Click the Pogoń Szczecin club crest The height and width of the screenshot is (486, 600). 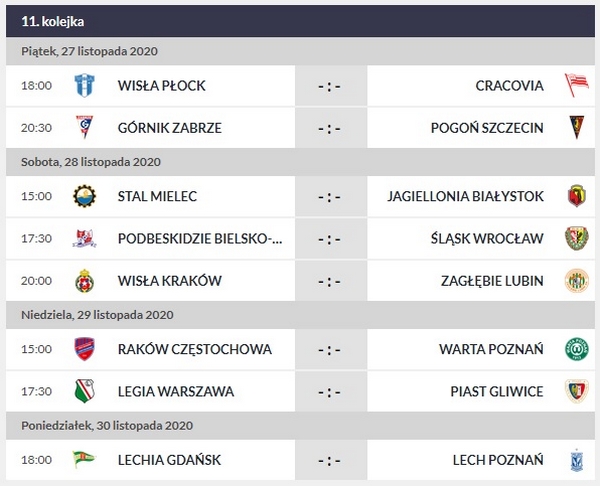(x=576, y=128)
